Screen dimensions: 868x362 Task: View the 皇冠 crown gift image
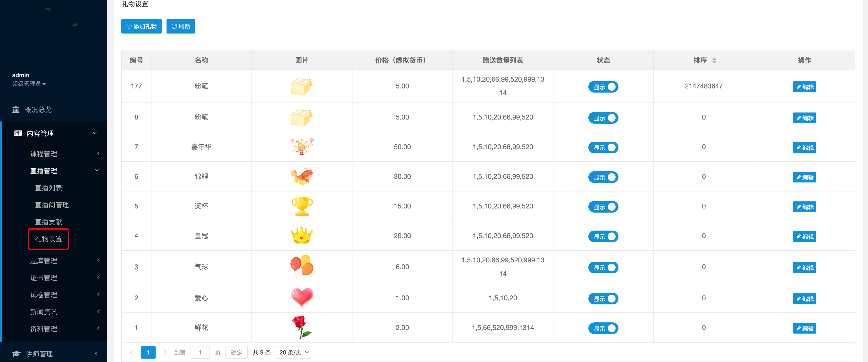[302, 235]
